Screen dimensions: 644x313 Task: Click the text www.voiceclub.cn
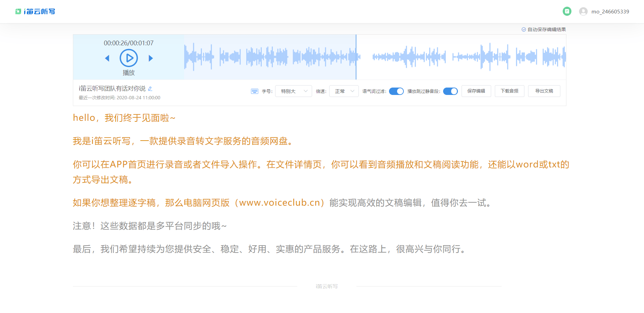point(279,203)
